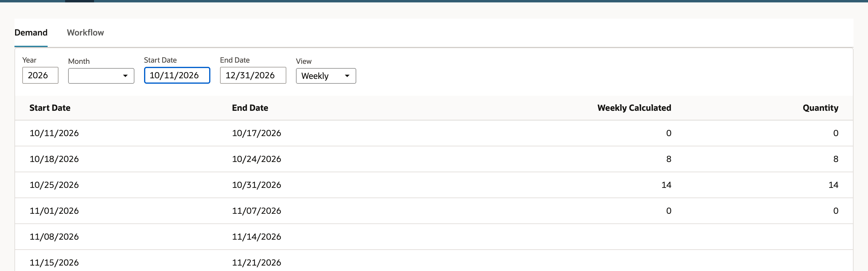Click Quantity value 0 in 10/11/2026 row
This screenshot has width=868, height=271.
click(836, 133)
